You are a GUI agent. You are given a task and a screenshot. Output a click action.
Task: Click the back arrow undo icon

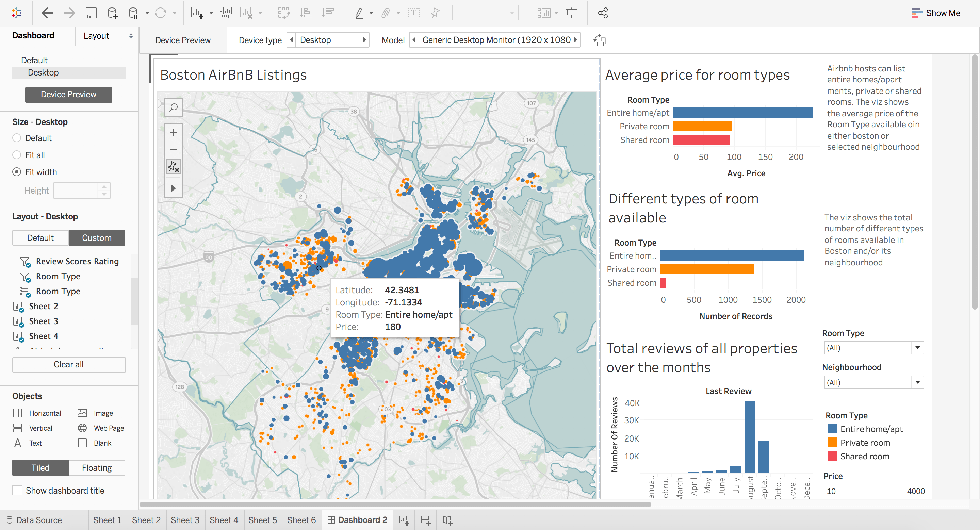pos(47,13)
